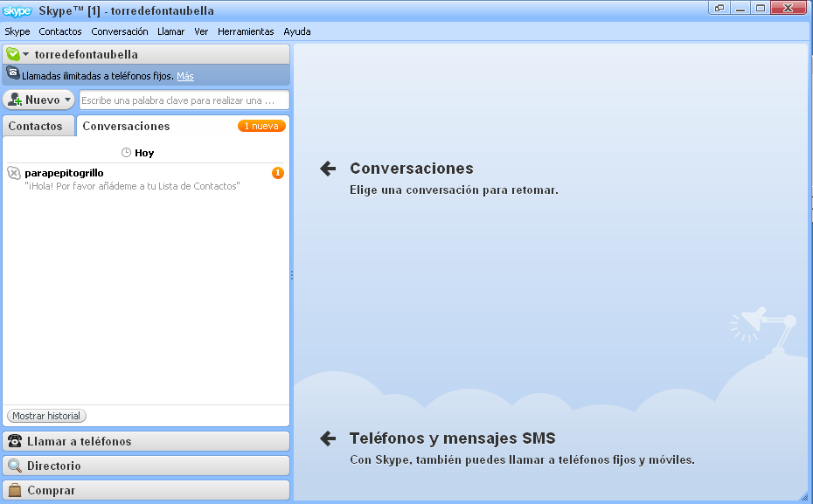The height and width of the screenshot is (504, 813).
Task: Click the torredefontaubella profile name bar
Action: click(x=146, y=54)
